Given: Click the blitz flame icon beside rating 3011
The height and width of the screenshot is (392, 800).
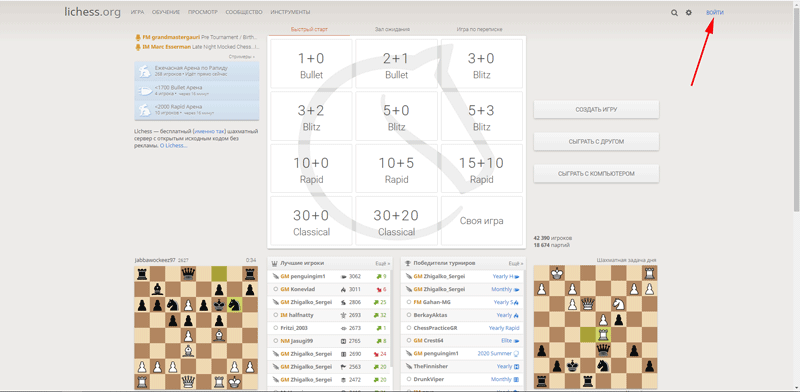Looking at the screenshot, I should click(x=343, y=289).
